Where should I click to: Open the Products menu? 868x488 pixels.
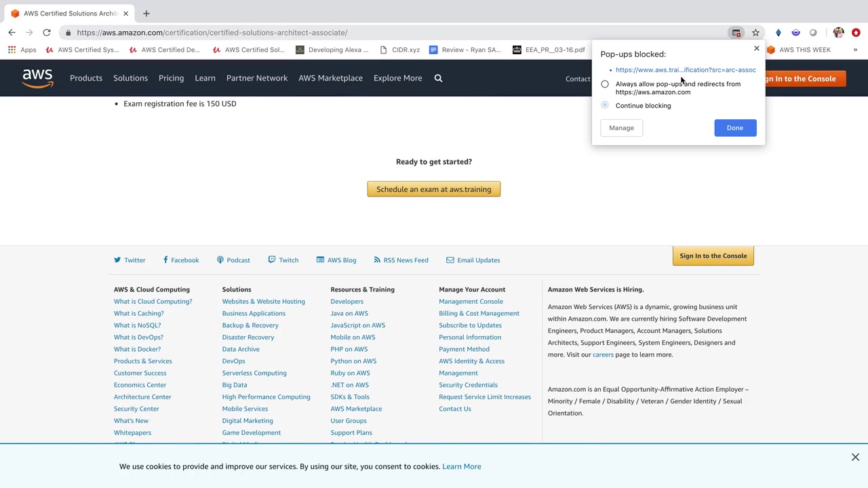86,78
